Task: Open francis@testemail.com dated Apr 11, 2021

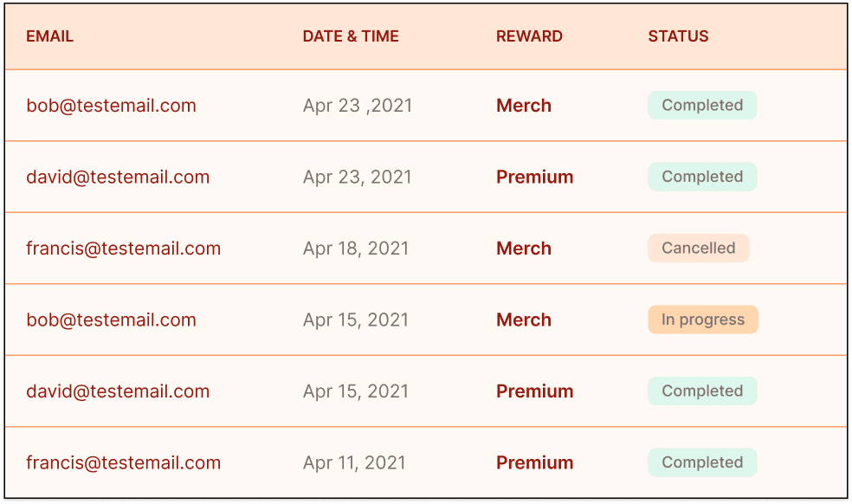Action: click(123, 462)
